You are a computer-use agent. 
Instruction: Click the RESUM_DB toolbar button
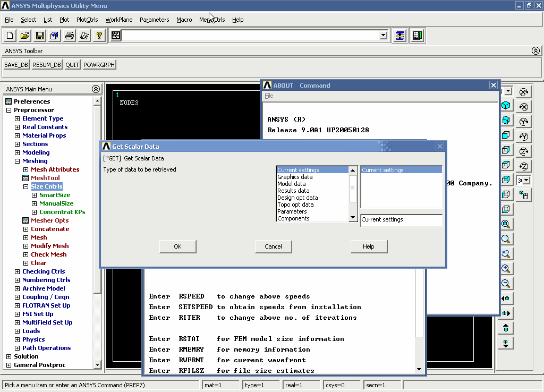47,65
